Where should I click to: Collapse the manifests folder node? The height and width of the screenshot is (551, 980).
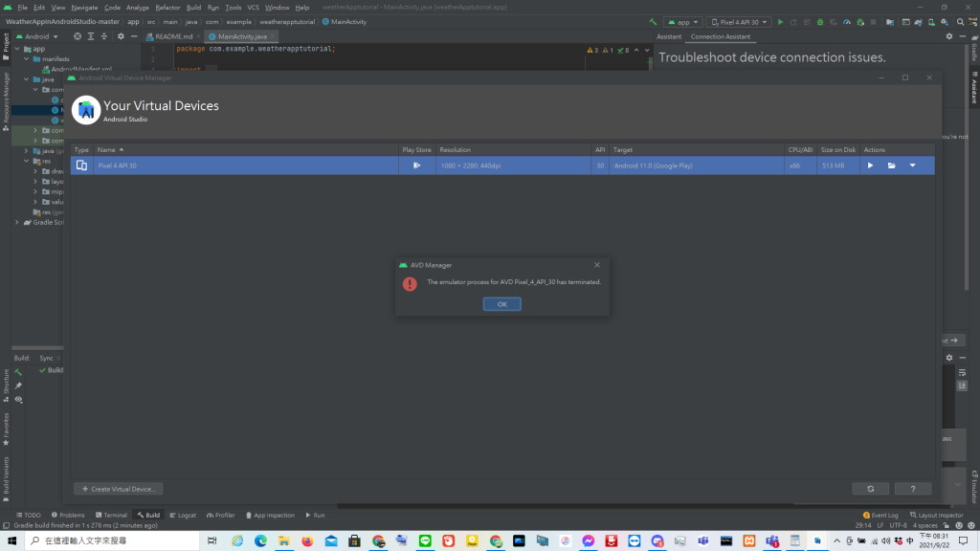(x=26, y=58)
